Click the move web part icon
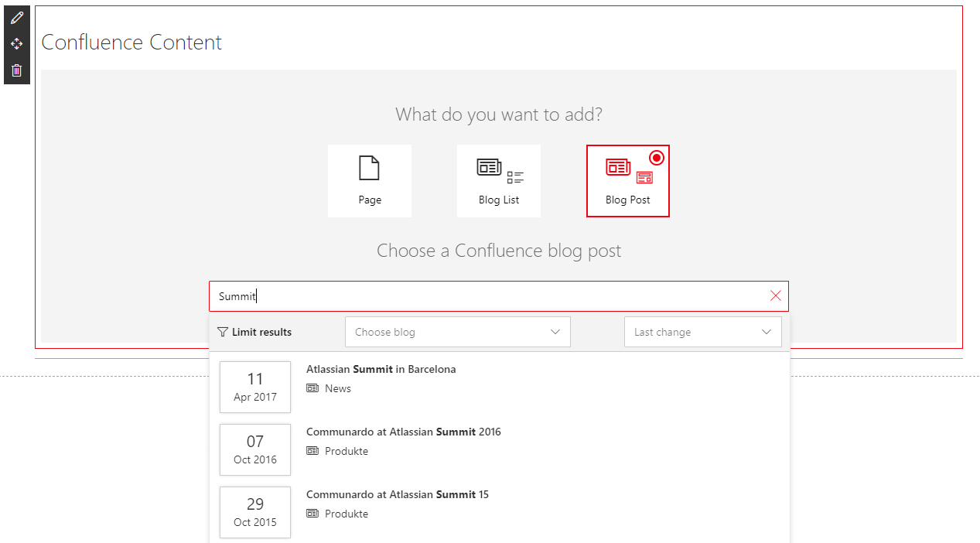The height and width of the screenshot is (543, 980). (16, 43)
